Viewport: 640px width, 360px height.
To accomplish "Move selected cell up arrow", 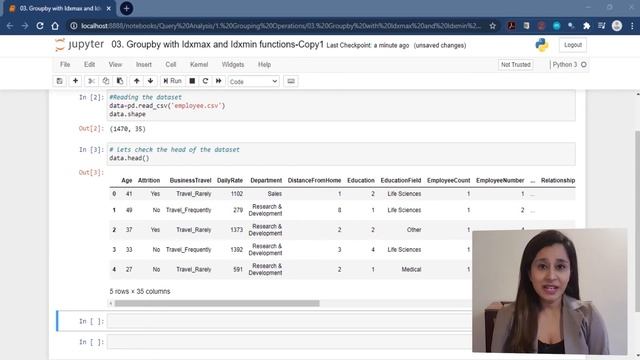I will coord(137,81).
